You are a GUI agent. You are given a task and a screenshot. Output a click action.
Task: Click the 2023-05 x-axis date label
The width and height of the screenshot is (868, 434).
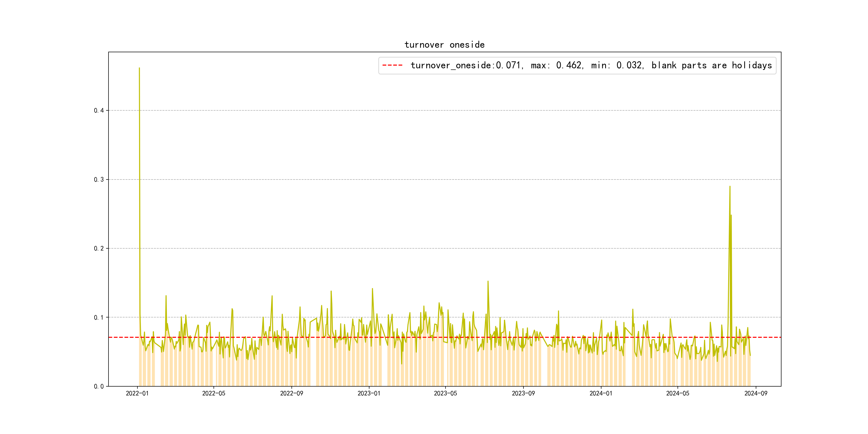[x=445, y=394]
